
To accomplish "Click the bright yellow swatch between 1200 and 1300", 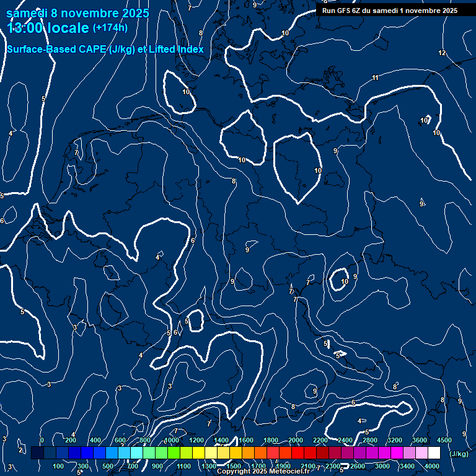I will coord(198,452).
